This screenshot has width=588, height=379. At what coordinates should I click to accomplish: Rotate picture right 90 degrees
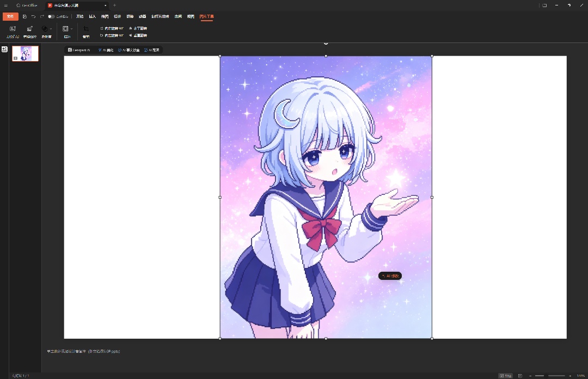tap(112, 28)
